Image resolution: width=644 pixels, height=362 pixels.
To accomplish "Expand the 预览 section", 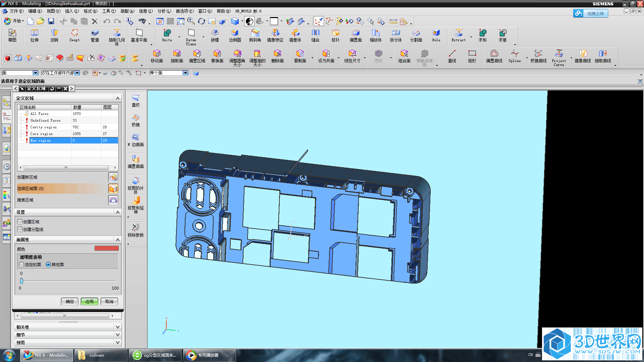I will coord(118,343).
